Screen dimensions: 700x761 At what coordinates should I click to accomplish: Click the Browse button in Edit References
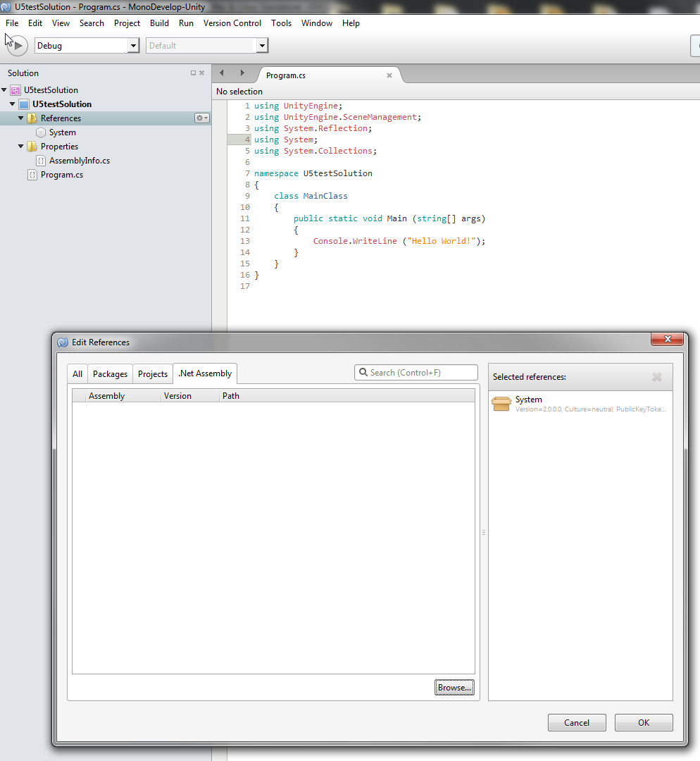click(454, 687)
